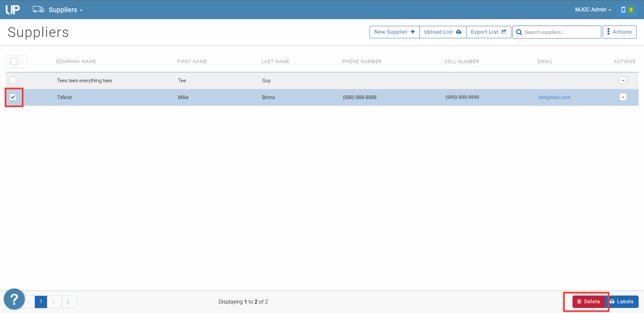Select page 1 in the pagination control

41,302
